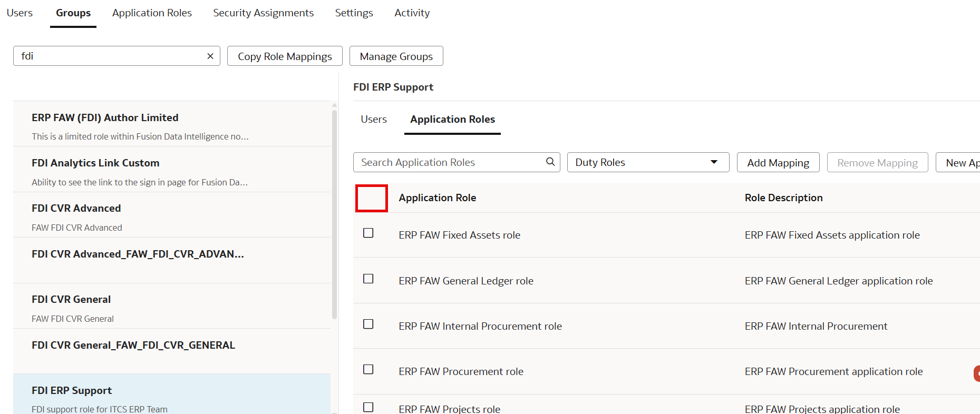980x414 pixels.
Task: Check the ERP FAW Internal Procurement role box
Action: (x=368, y=324)
